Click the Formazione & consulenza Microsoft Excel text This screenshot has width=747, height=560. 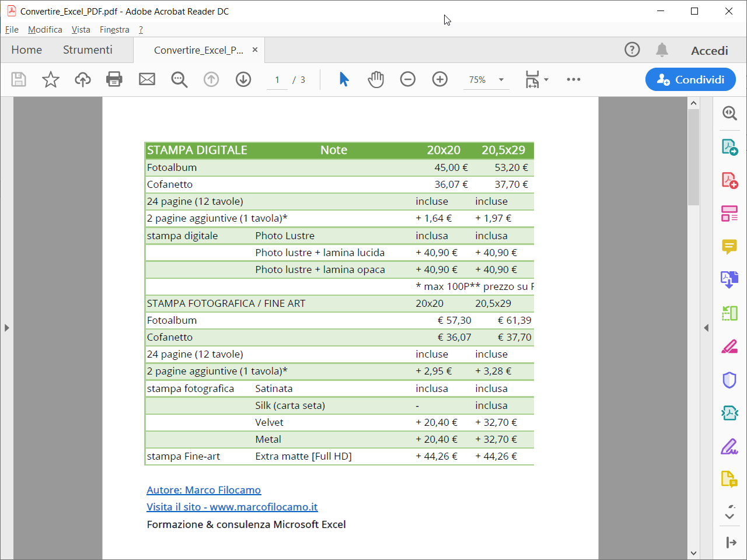tap(246, 524)
